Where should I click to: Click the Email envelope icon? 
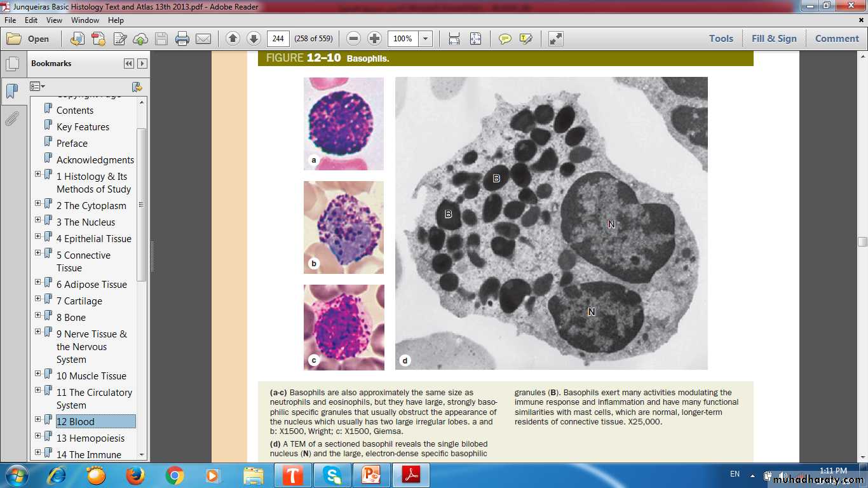203,39
